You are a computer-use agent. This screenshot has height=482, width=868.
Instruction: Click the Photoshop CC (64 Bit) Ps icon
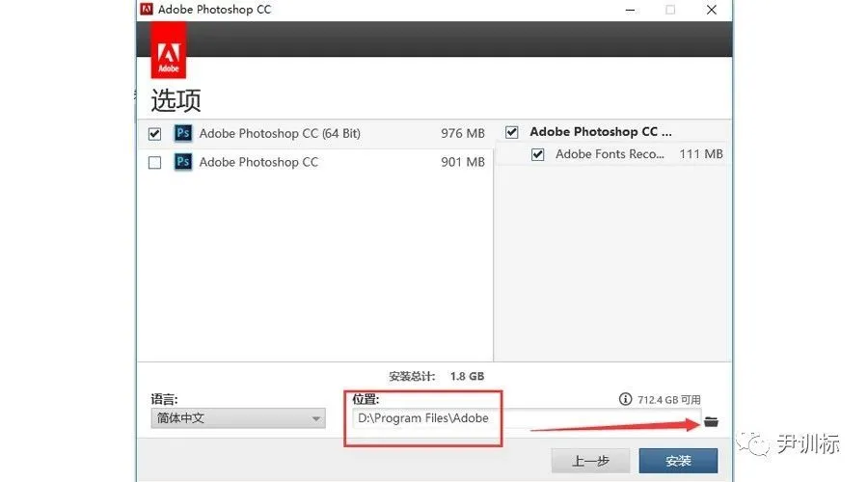tap(183, 133)
